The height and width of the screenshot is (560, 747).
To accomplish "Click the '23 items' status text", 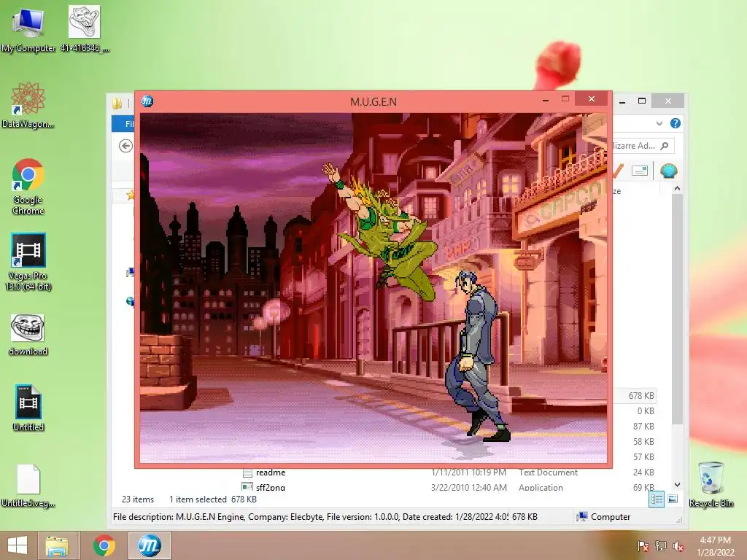I will tap(138, 499).
